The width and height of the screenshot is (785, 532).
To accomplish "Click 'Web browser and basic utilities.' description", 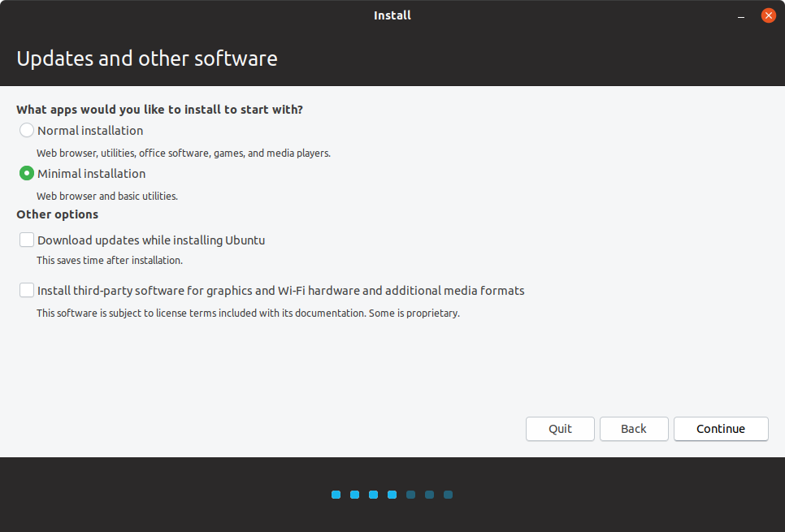I will point(107,197).
